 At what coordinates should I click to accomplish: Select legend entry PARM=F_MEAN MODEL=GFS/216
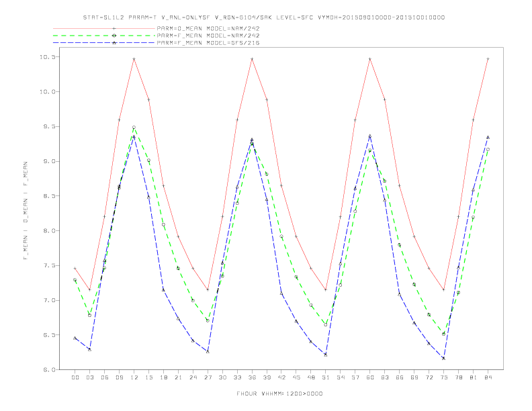tap(208, 43)
